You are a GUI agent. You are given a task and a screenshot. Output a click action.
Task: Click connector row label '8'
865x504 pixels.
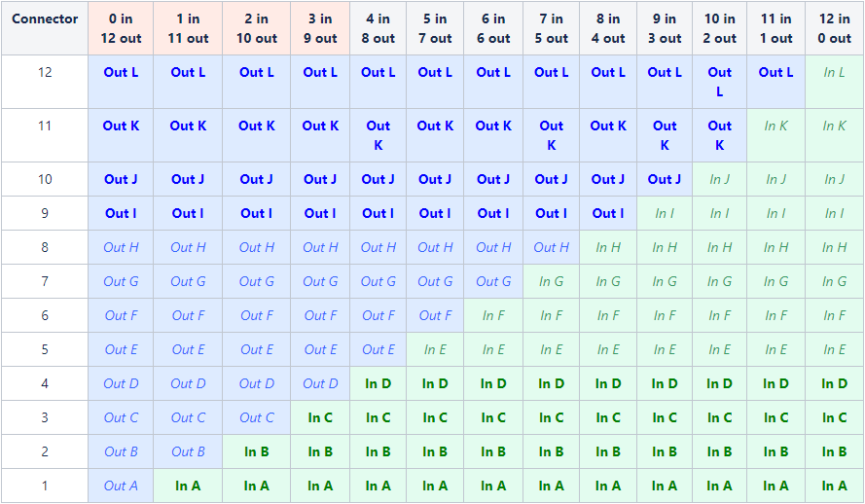[x=45, y=247]
